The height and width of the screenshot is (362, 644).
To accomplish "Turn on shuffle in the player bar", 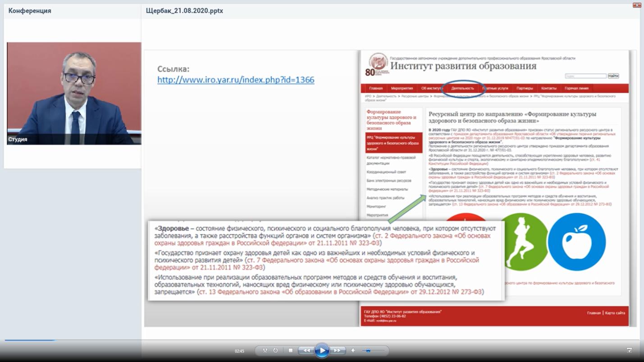I will (265, 350).
